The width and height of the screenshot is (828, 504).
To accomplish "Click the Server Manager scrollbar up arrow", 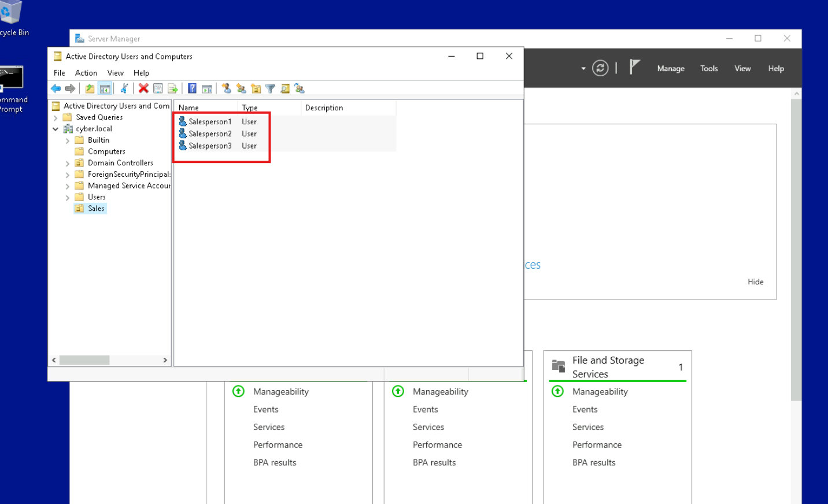I will point(796,93).
